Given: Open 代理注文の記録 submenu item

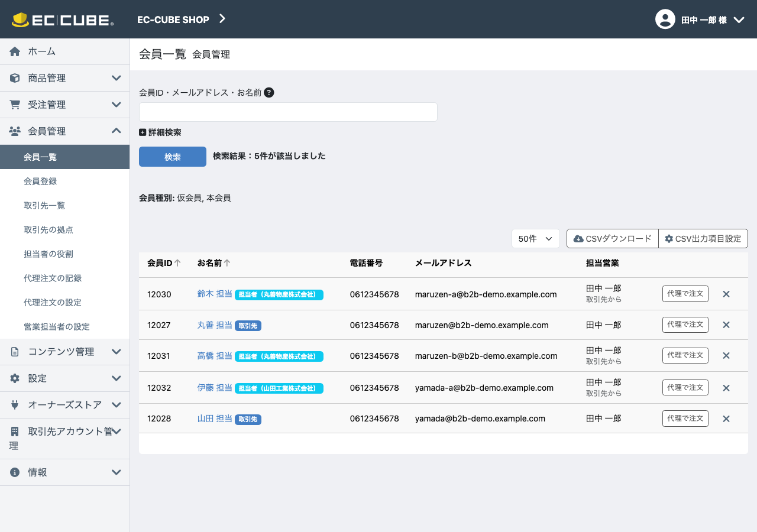Looking at the screenshot, I should pyautogui.click(x=64, y=278).
